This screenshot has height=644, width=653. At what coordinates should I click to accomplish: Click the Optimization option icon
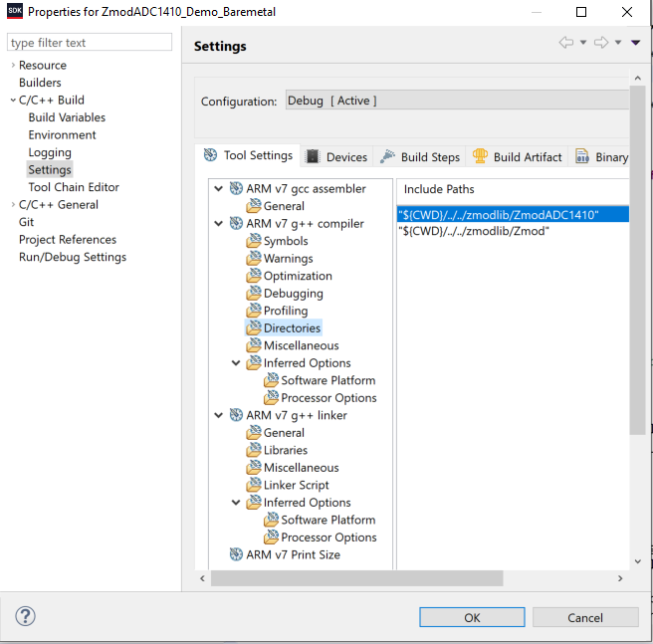(253, 276)
